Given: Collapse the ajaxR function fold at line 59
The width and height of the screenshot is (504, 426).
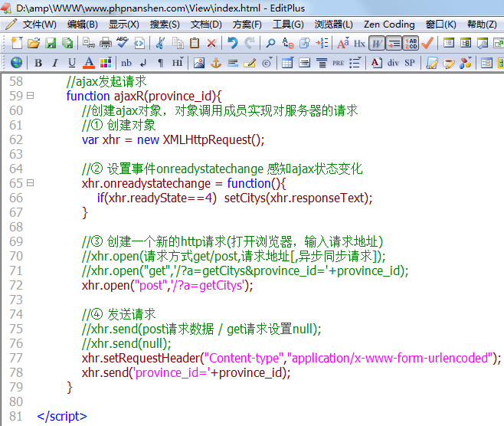Looking at the screenshot, I should pos(30,96).
